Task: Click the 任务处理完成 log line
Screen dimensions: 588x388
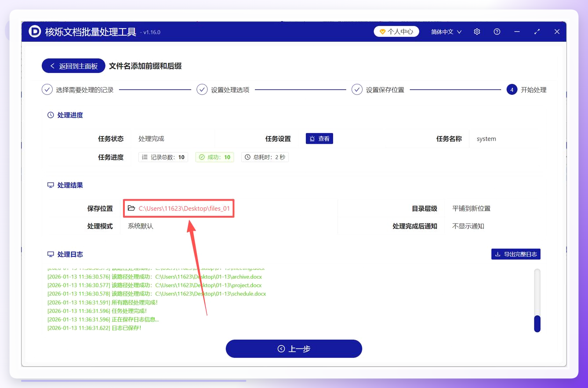Action: pyautogui.click(x=97, y=311)
